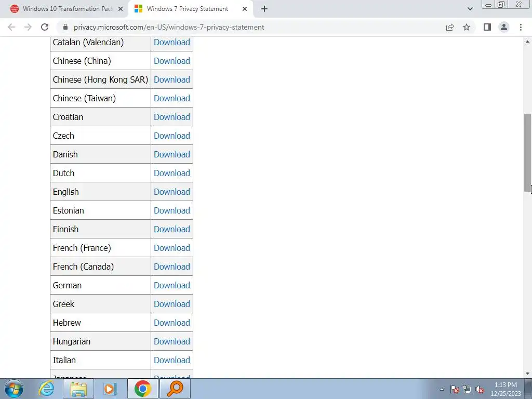Download the Finnish statement
532x399 pixels.
point(171,229)
